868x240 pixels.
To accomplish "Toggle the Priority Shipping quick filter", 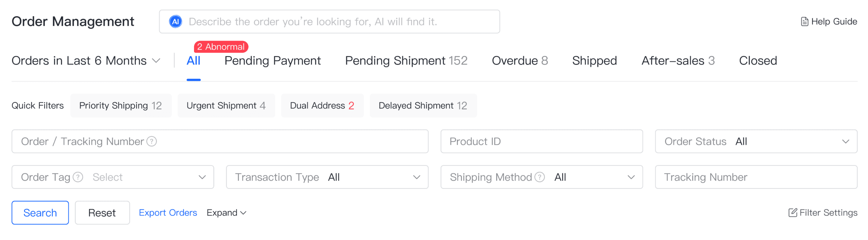I will point(121,106).
